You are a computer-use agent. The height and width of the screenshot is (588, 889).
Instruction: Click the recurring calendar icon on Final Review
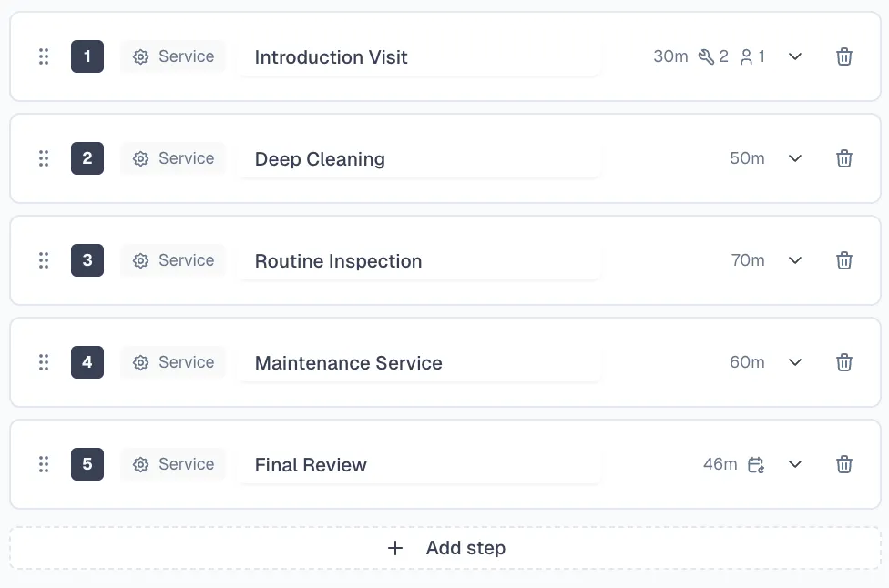pos(756,465)
